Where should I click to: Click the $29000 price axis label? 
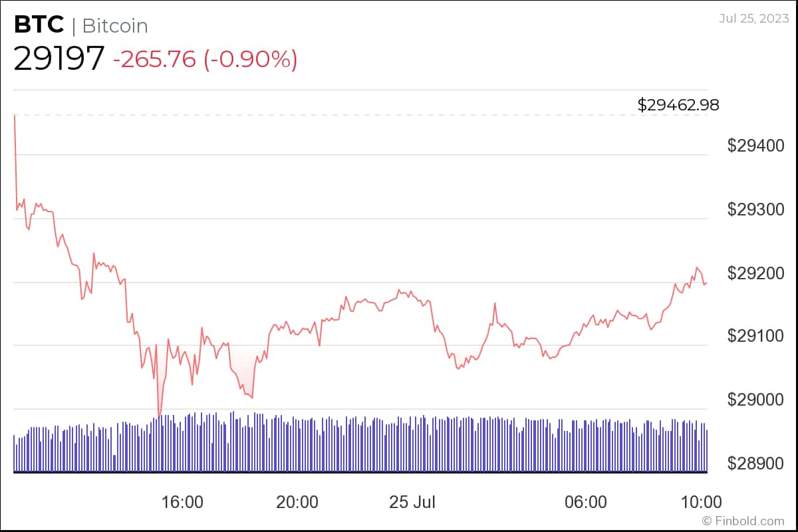click(757, 400)
